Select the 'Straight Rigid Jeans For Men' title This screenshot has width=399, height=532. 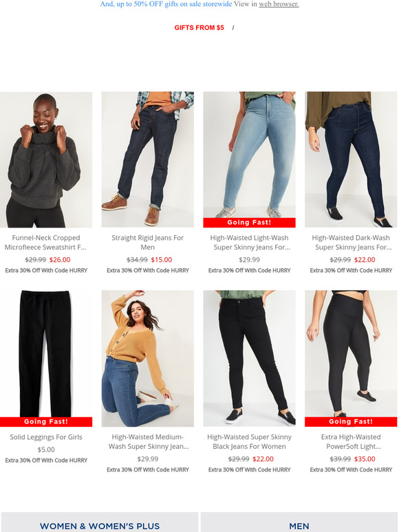point(148,243)
